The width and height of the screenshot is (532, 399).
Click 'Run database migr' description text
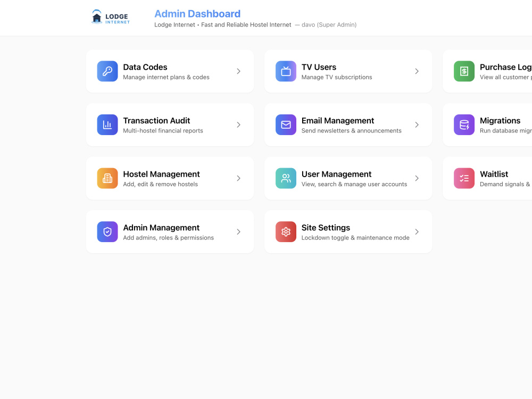click(x=506, y=131)
